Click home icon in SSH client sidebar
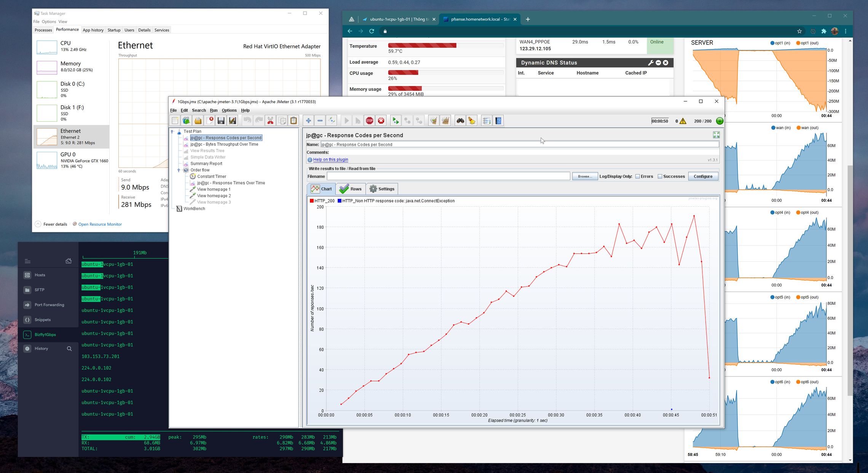The height and width of the screenshot is (473, 868). point(69,261)
